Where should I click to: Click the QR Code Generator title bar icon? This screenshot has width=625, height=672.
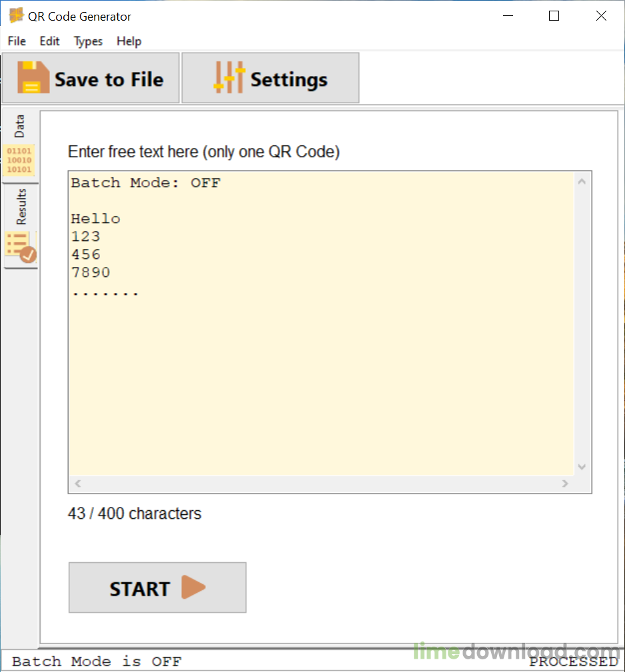tap(15, 15)
